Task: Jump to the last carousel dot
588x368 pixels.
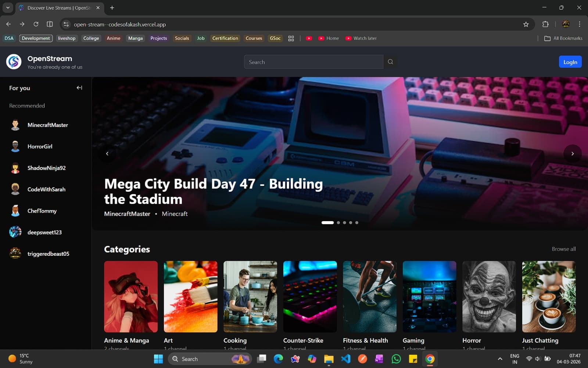Action: (357, 223)
